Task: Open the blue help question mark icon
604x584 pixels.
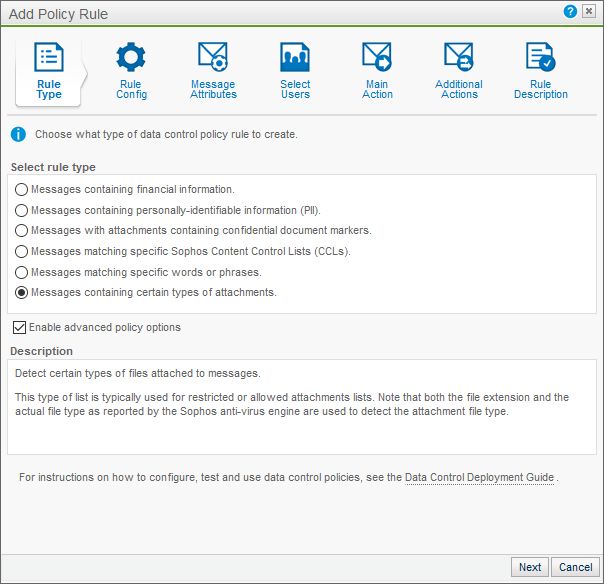Action: click(x=570, y=12)
